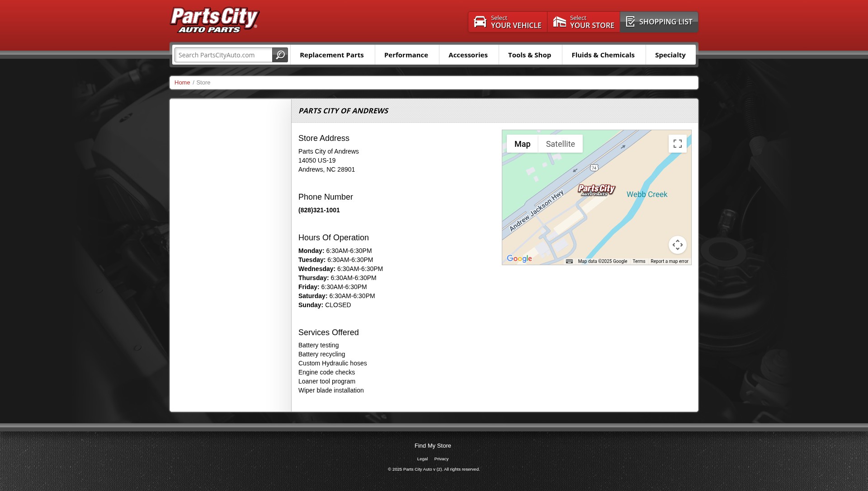Click Select Your Vehicle button
This screenshot has width=868, height=491.
click(x=507, y=22)
